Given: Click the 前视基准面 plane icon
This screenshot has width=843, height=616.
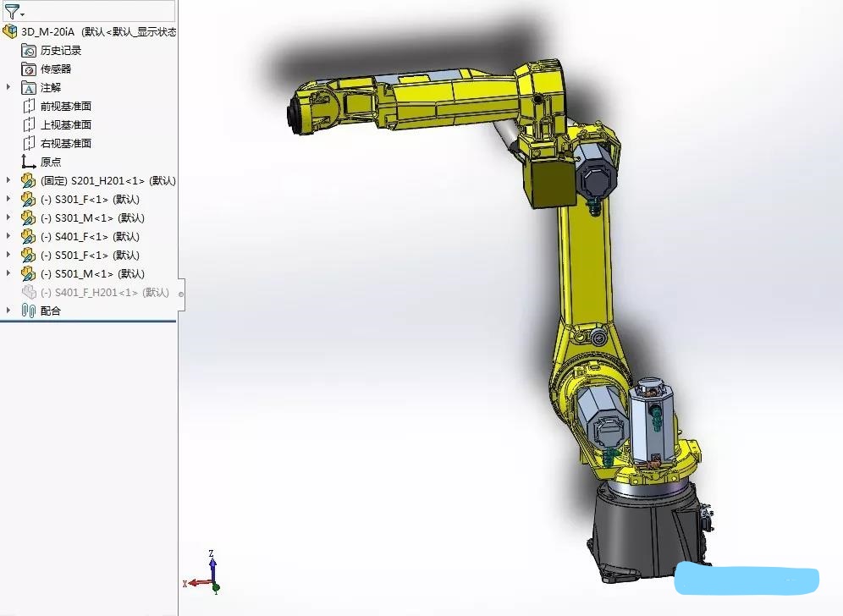Looking at the screenshot, I should pos(29,107).
